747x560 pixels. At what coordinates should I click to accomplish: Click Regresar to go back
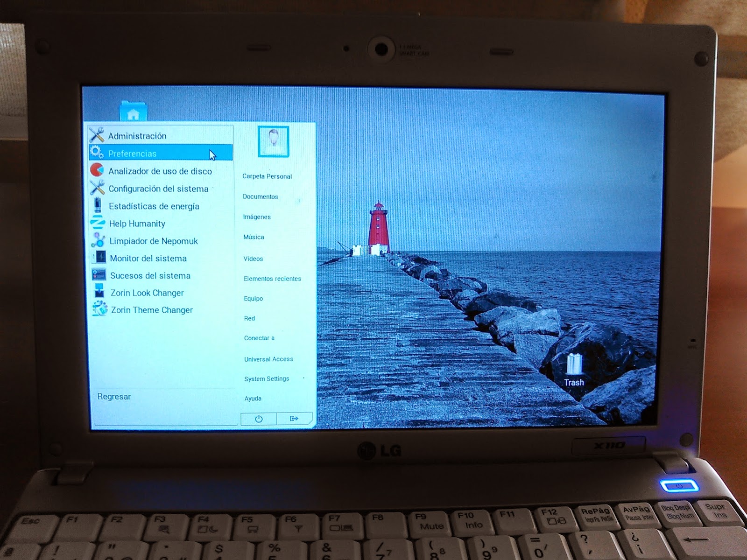click(114, 397)
